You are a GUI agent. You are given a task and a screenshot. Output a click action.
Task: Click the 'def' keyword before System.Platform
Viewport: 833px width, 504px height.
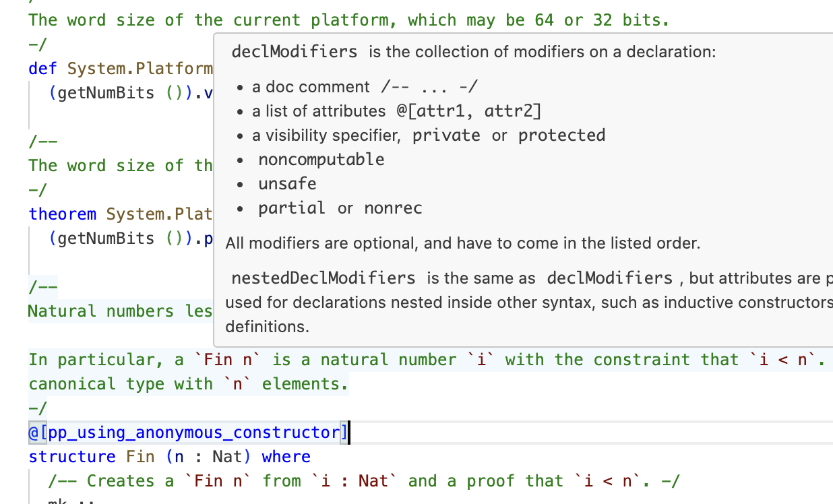click(x=42, y=69)
